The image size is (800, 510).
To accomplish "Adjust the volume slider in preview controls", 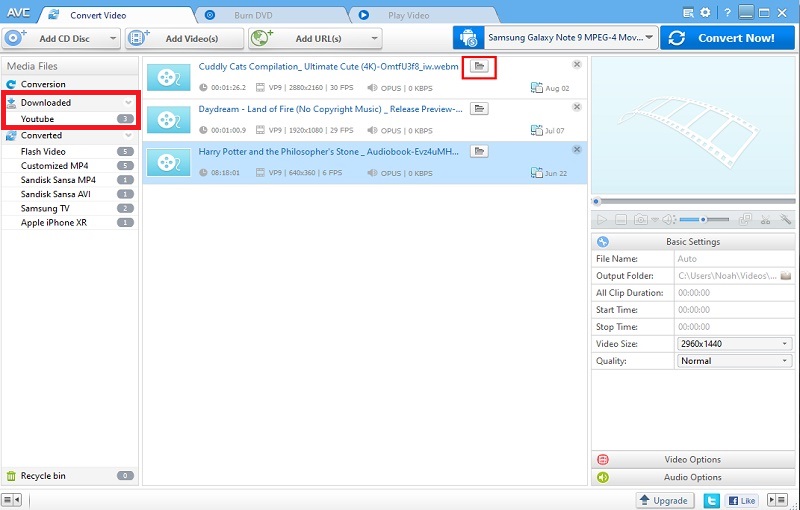I will [x=704, y=220].
